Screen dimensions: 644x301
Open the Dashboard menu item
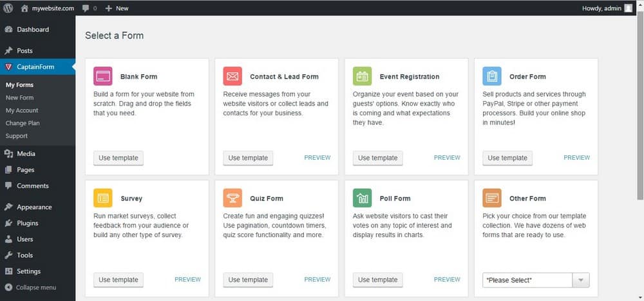pyautogui.click(x=38, y=30)
